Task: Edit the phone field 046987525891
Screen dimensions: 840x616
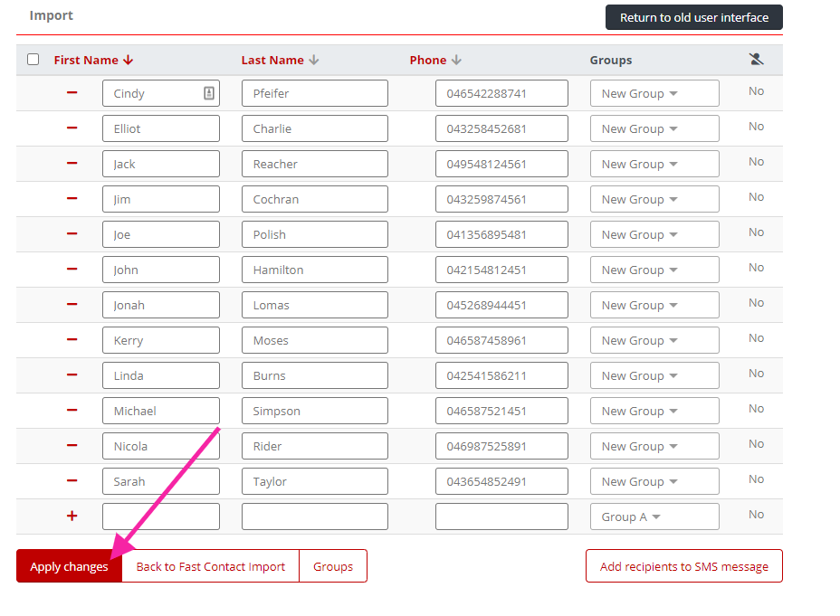Action: tap(501, 446)
